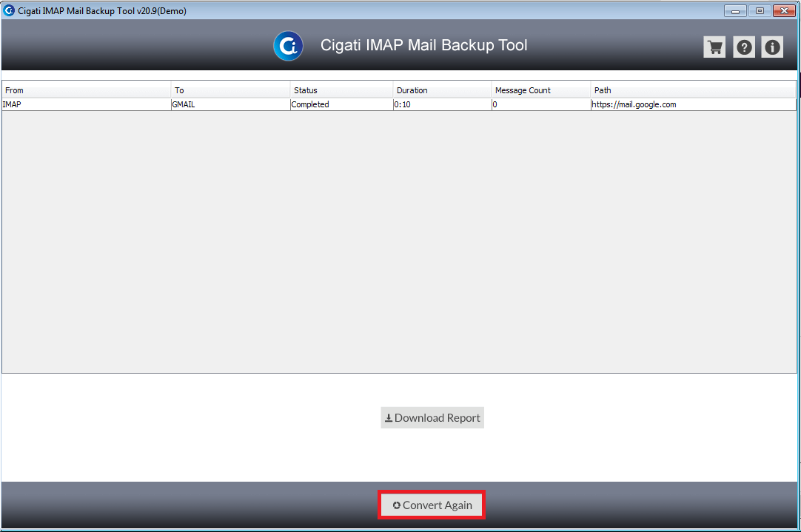
Task: Click the Cigati logo in the header
Action: click(x=288, y=46)
